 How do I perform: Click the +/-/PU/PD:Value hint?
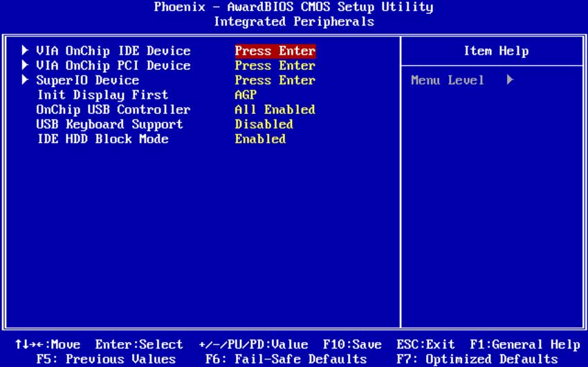tap(253, 344)
